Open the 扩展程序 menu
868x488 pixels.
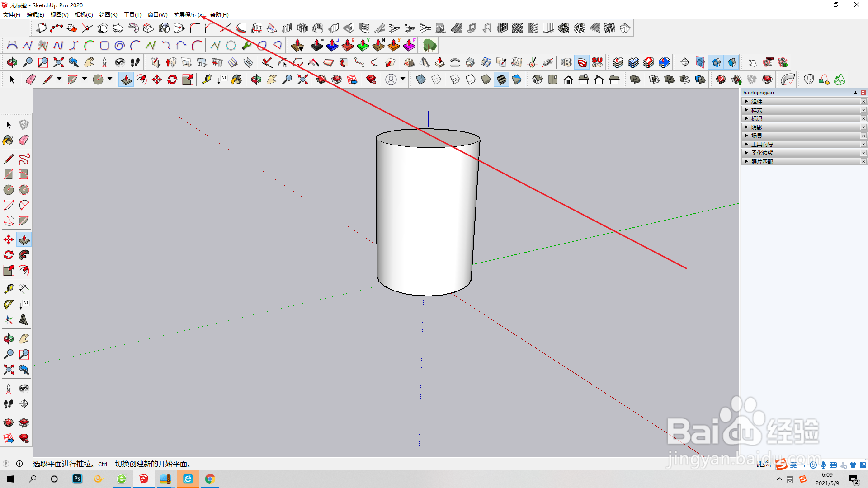pyautogui.click(x=189, y=15)
